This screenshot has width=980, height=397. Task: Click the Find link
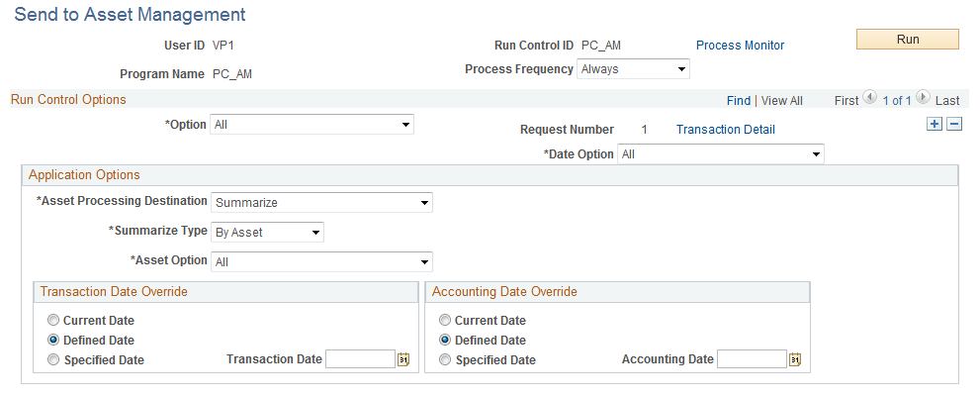point(739,100)
